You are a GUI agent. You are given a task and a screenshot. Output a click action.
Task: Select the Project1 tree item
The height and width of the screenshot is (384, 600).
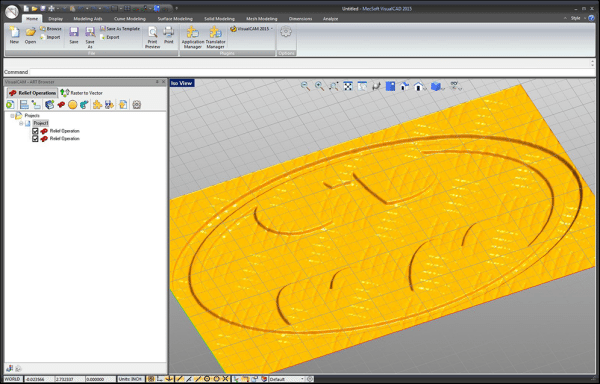tap(41, 123)
